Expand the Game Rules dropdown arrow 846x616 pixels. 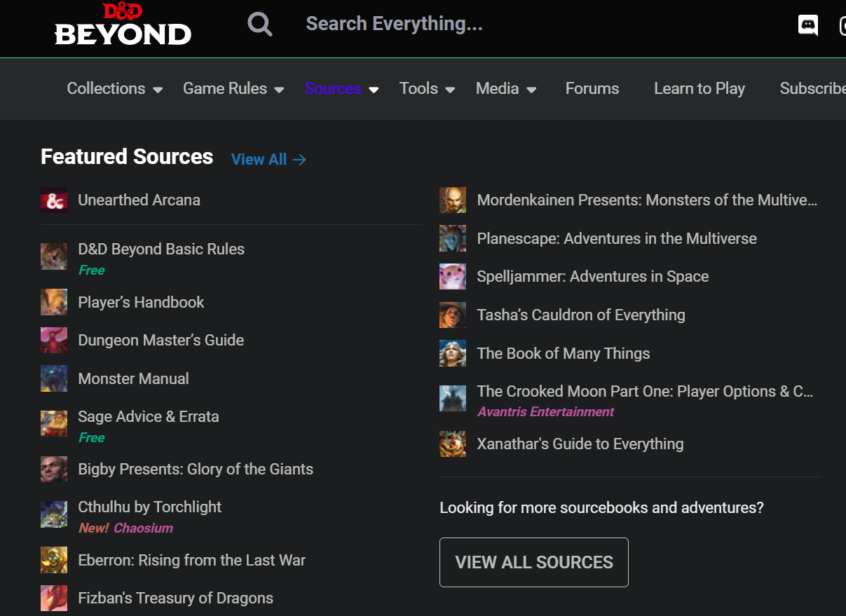279,90
